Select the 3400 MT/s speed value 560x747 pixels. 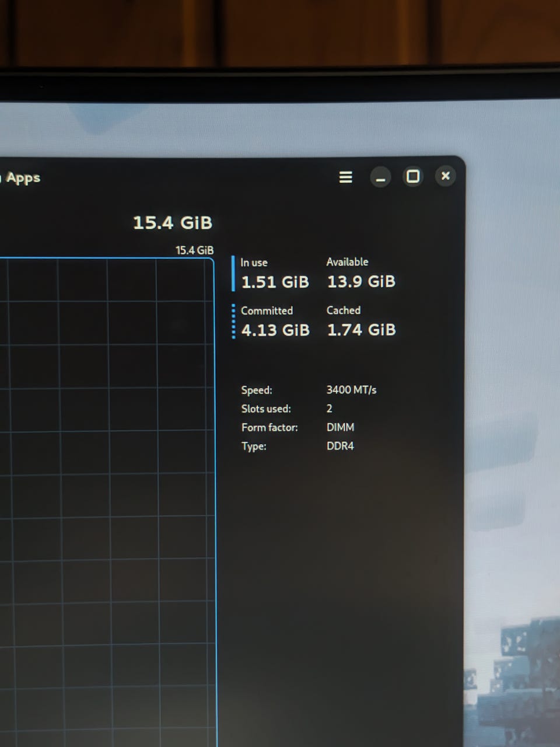(352, 389)
